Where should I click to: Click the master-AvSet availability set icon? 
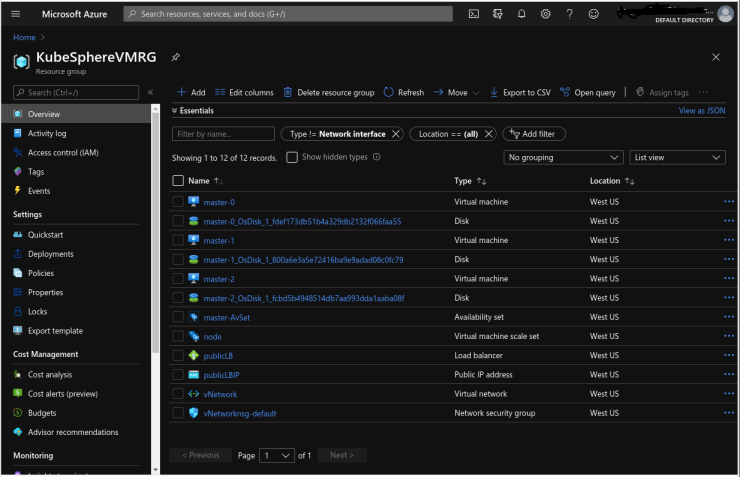click(x=193, y=317)
